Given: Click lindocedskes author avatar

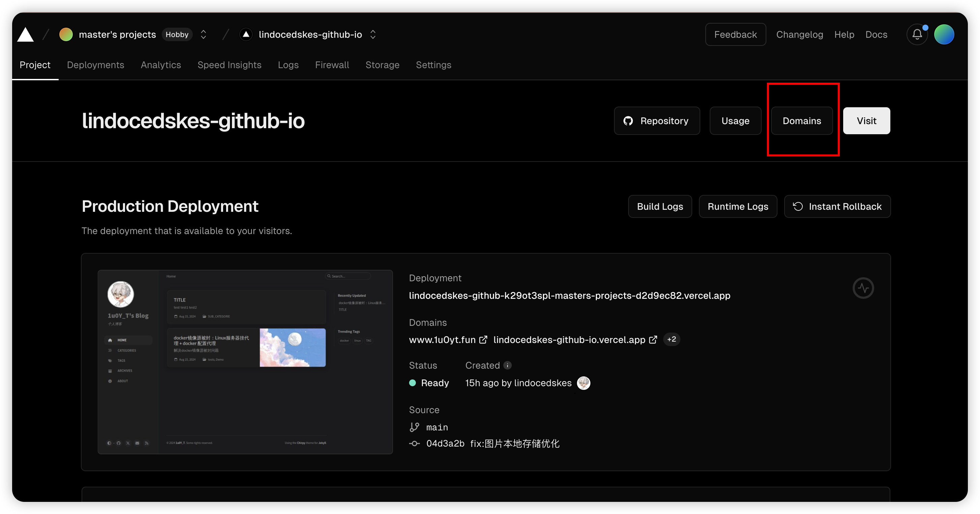Looking at the screenshot, I should click(584, 383).
